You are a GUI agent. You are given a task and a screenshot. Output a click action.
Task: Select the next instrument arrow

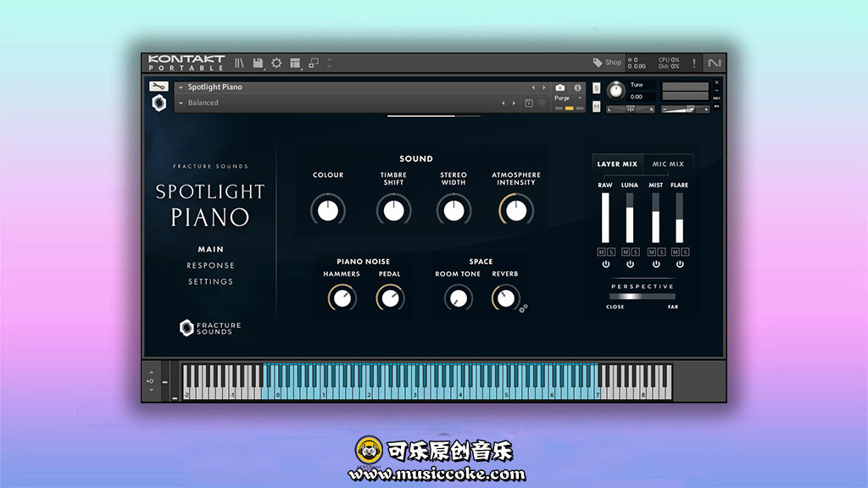coord(543,87)
